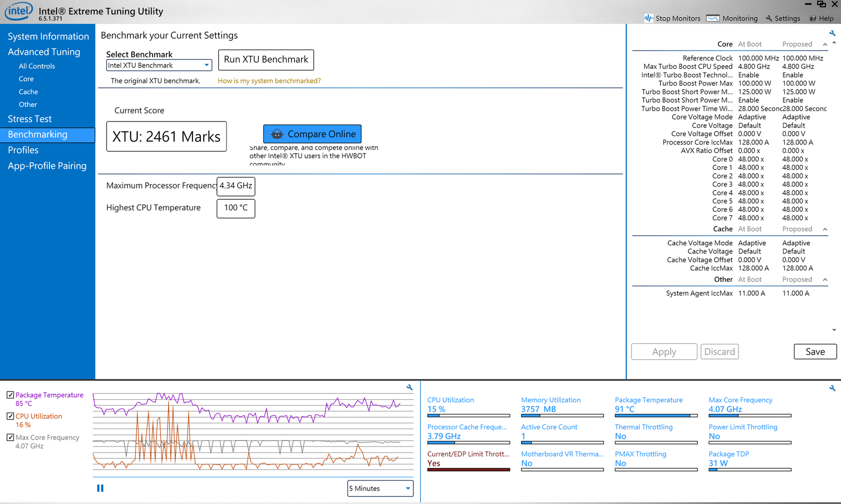Click Compare Online button
This screenshot has height=504, width=841.
pyautogui.click(x=312, y=134)
